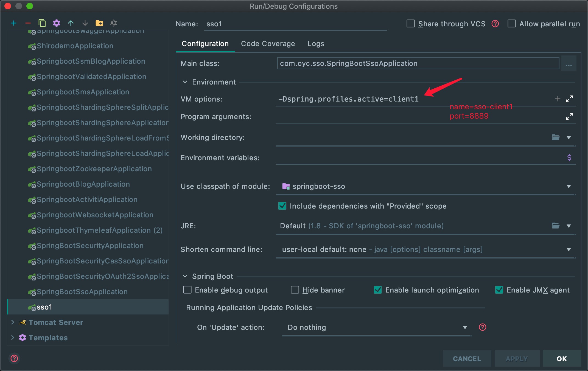Select the SpringBootSsoApplication configuration
Image resolution: width=588 pixels, height=371 pixels.
(81, 292)
